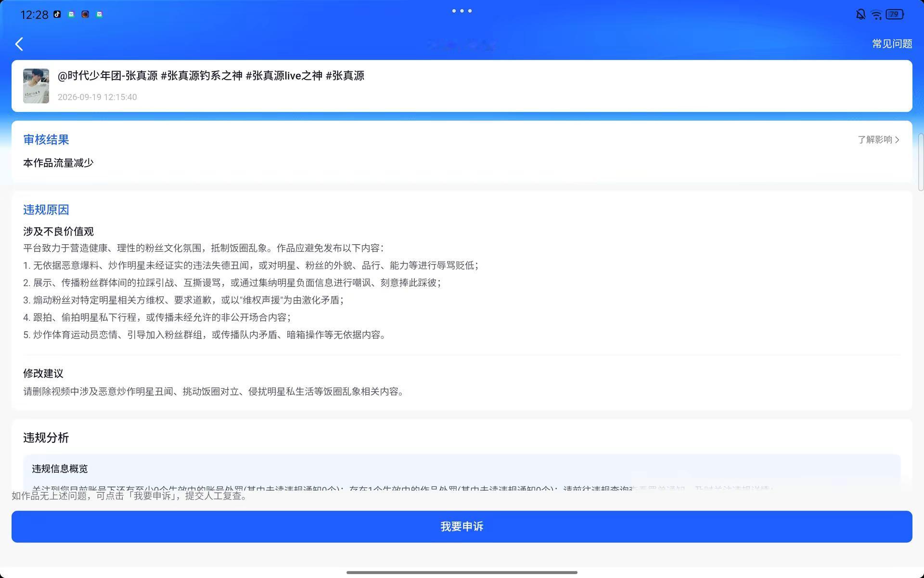This screenshot has height=578, width=924.
Task: Tap the three-dot multitasking indicator
Action: pyautogui.click(x=462, y=11)
